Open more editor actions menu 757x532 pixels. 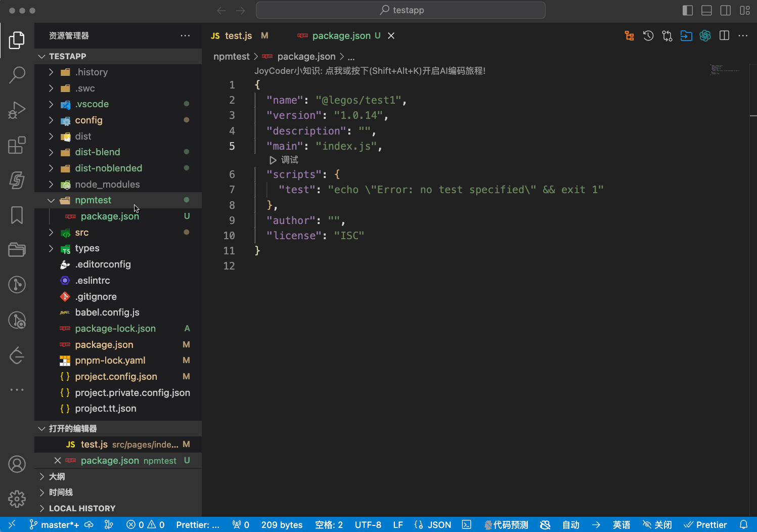pyautogui.click(x=743, y=35)
